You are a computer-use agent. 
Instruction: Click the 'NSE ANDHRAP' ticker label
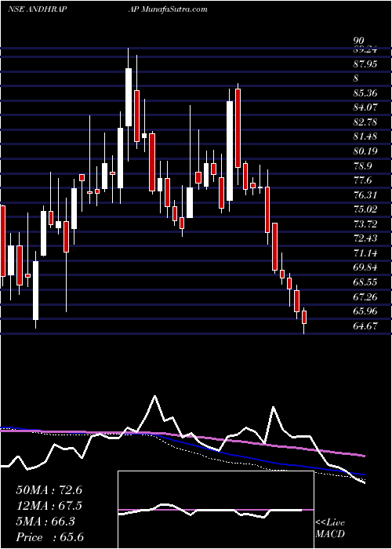(38, 9)
